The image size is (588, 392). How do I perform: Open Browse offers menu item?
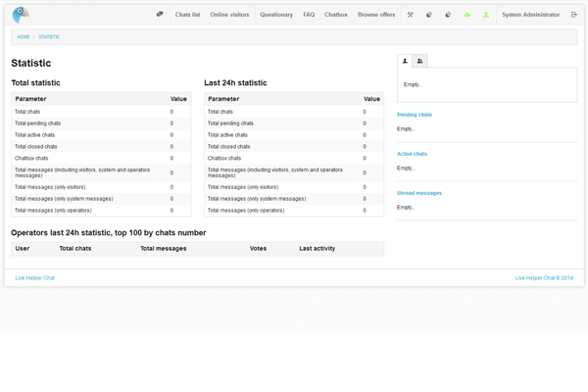376,15
